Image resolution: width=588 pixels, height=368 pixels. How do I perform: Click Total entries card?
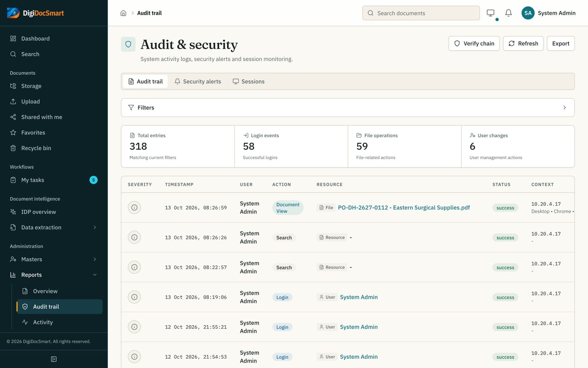178,146
